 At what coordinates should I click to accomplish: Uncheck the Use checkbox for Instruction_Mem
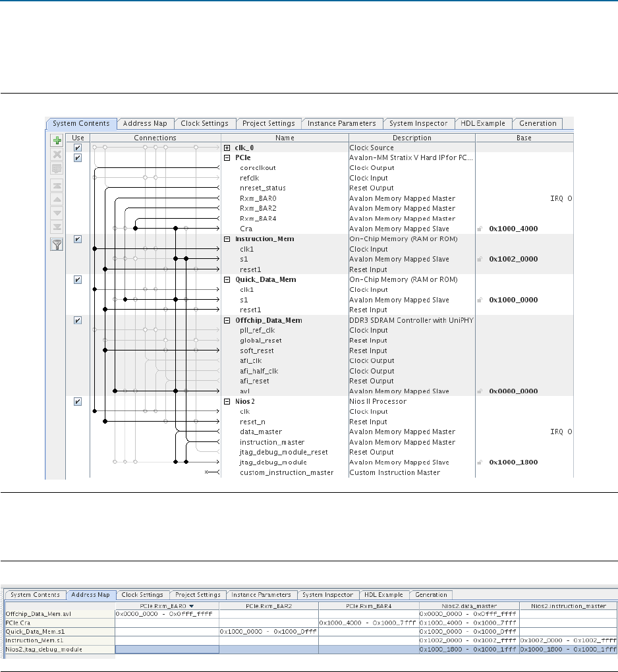(78, 239)
